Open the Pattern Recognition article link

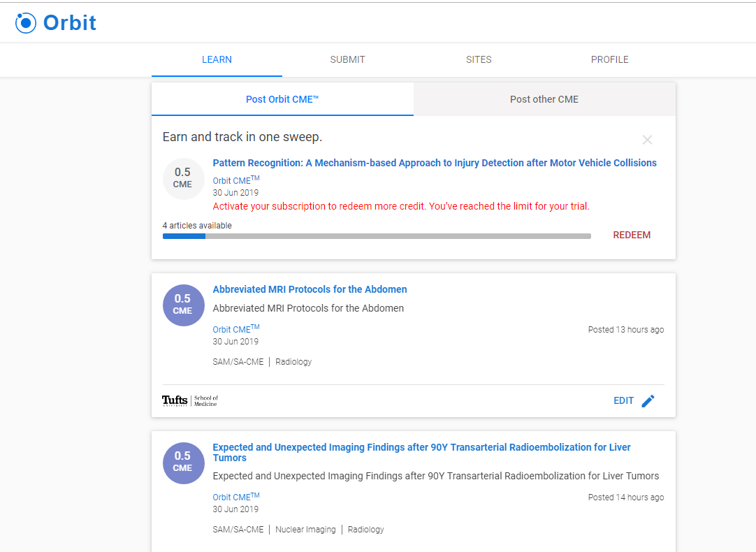tap(435, 163)
